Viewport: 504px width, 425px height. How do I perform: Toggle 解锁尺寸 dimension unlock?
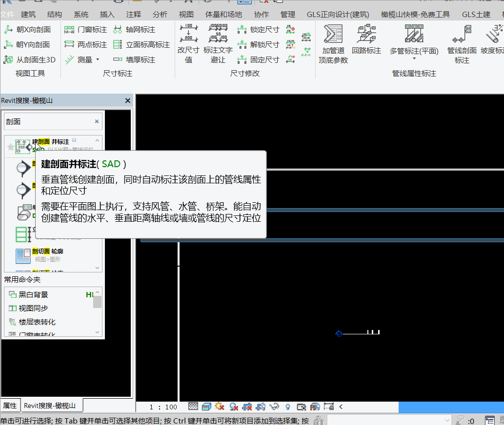(259, 44)
